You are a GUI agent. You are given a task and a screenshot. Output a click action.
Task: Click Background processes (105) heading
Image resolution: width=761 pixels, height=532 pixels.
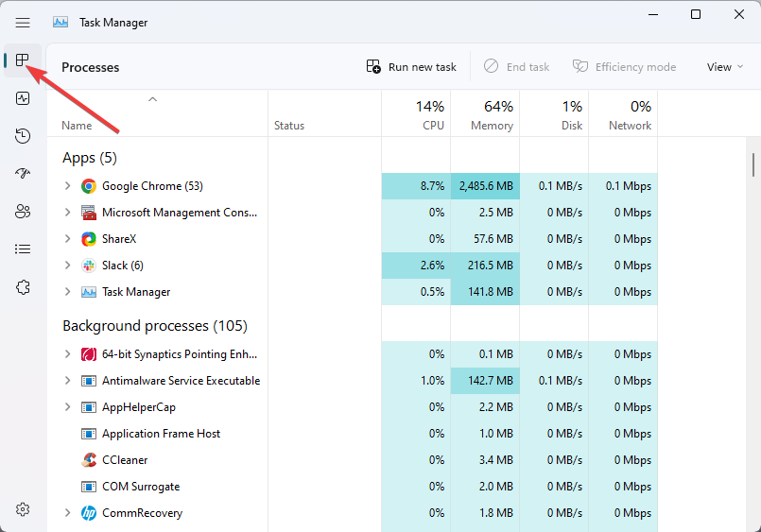[155, 326]
